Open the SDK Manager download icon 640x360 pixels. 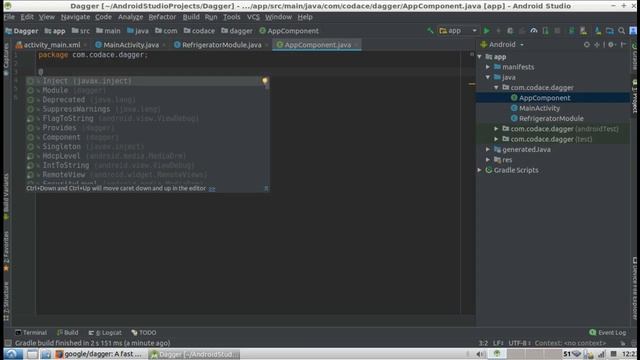coord(598,31)
